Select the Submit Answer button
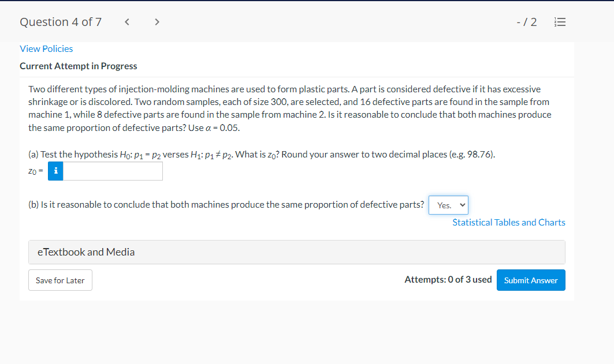Viewport: 614px width, 364px height. click(530, 280)
